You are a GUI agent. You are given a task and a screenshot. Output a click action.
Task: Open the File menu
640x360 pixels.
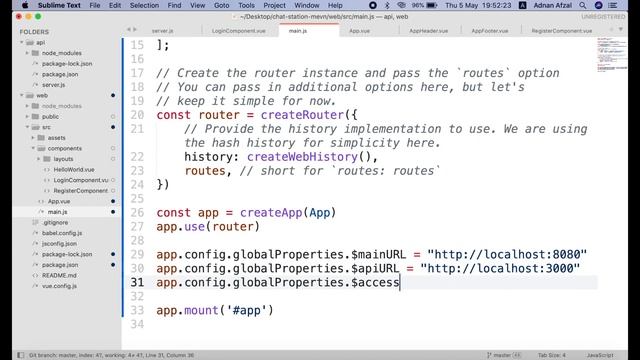pos(95,5)
